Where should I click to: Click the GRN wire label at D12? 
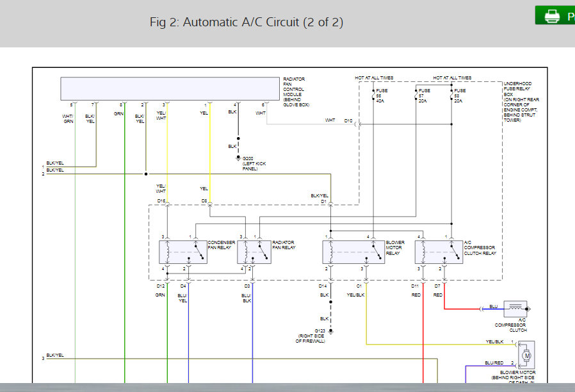tap(160, 295)
